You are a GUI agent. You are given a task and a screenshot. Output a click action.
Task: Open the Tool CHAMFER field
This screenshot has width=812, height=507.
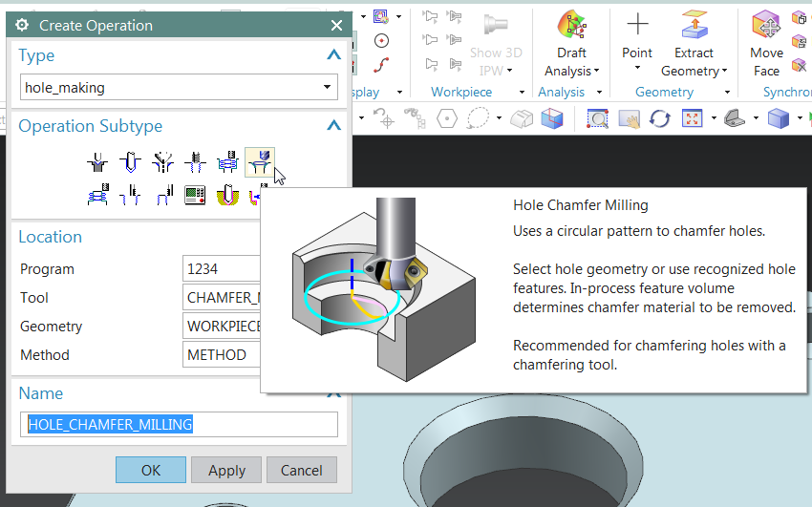click(x=222, y=298)
